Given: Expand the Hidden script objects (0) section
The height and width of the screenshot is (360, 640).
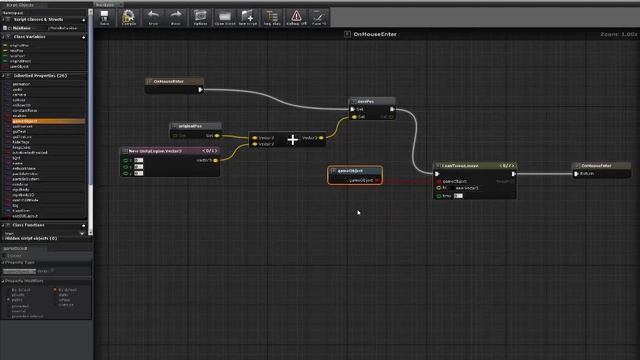Looking at the screenshot, I should tap(3, 238).
